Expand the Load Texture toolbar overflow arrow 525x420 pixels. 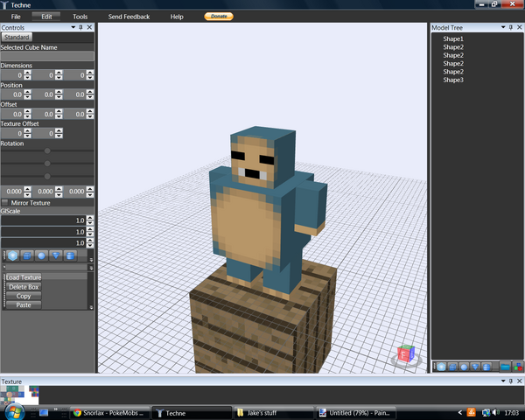tap(91, 307)
